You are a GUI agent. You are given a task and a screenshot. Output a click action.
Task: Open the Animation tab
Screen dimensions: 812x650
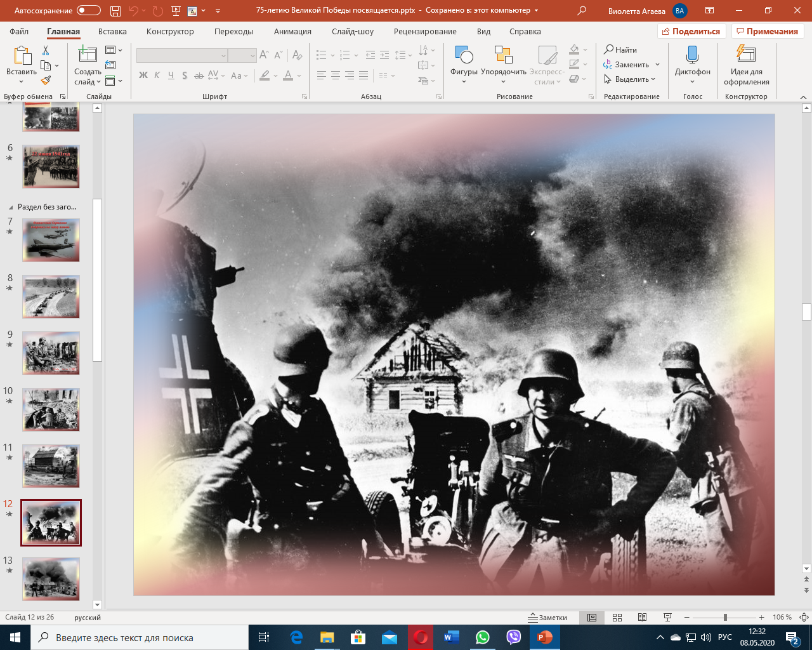(292, 31)
